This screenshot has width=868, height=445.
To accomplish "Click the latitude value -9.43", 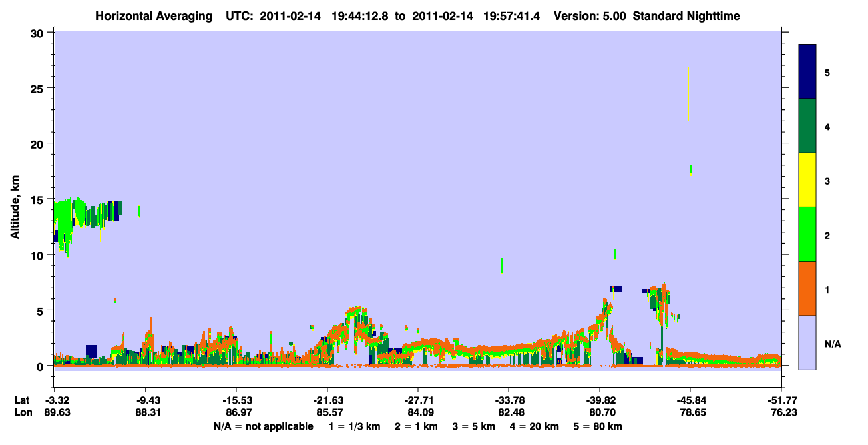I will (148, 400).
